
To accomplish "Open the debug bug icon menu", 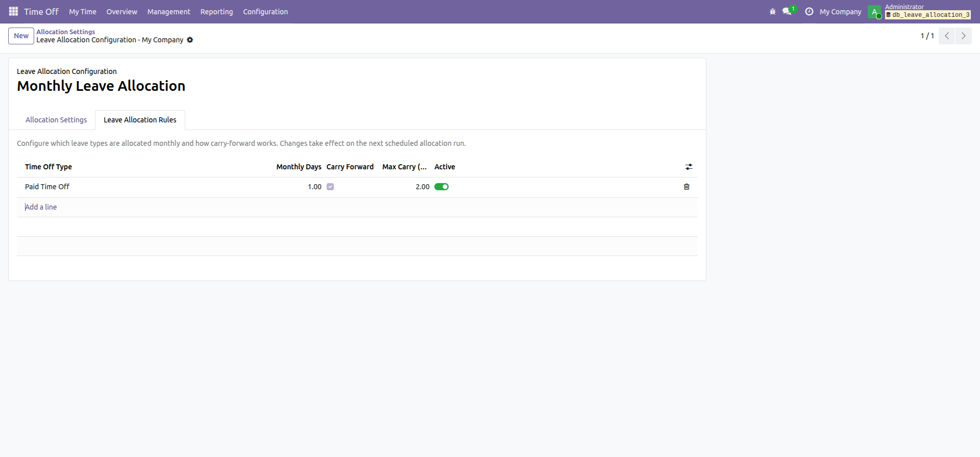I will coord(772,11).
